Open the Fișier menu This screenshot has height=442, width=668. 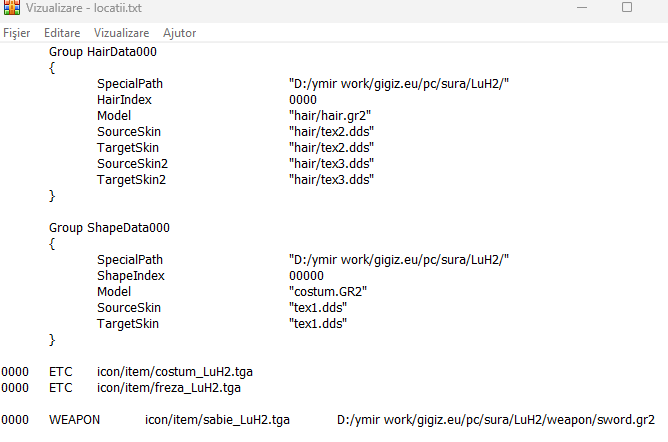pyautogui.click(x=17, y=33)
